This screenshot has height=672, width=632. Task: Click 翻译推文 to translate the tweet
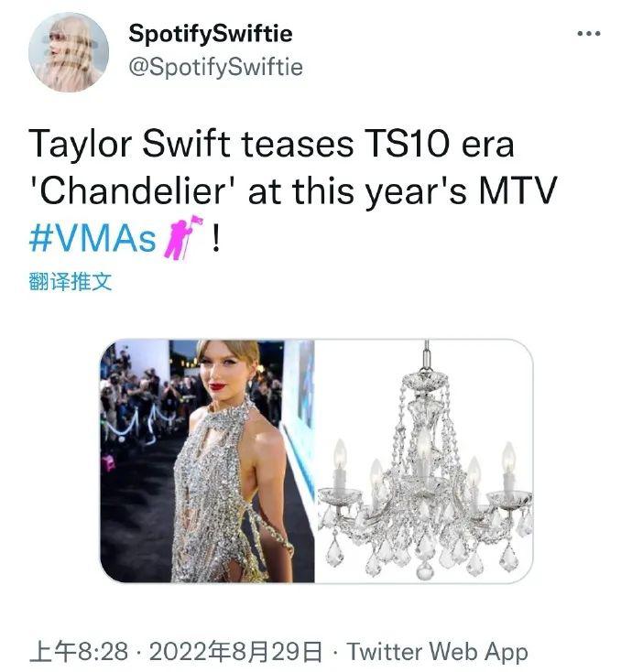coord(71,282)
